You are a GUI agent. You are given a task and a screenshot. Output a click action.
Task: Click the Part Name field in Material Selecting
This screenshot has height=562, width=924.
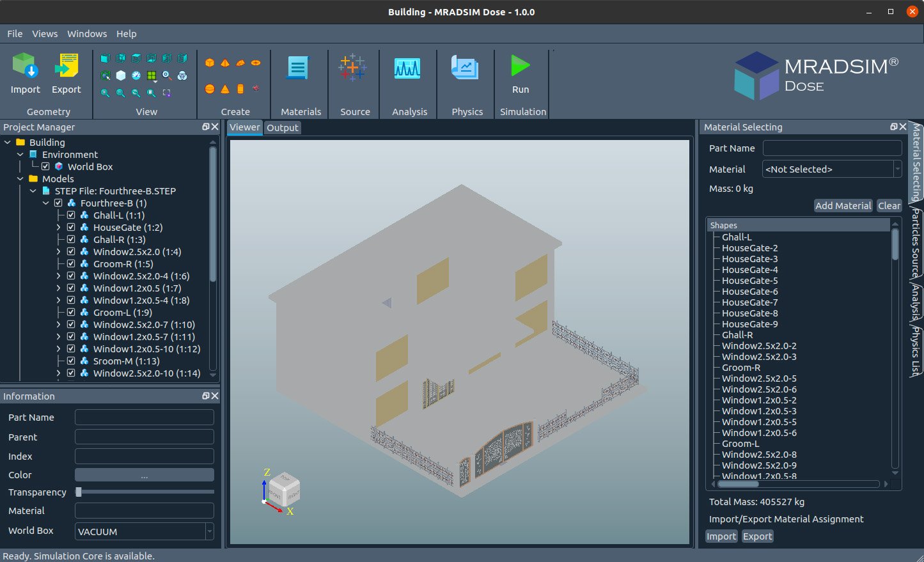pyautogui.click(x=832, y=148)
